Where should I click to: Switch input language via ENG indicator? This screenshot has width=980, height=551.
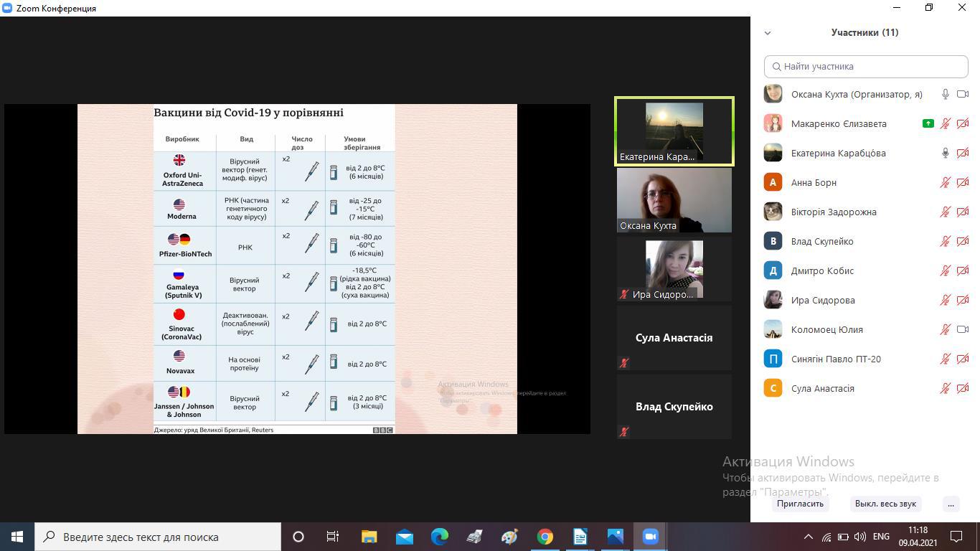pos(880,537)
